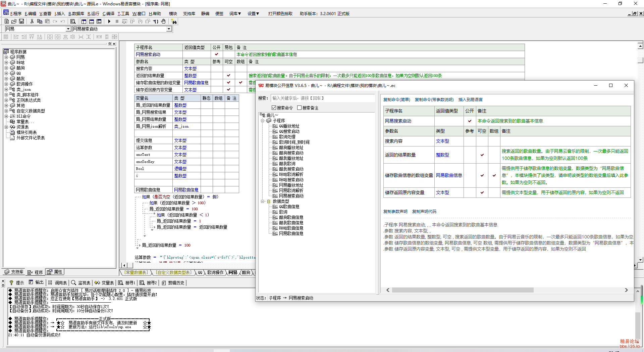Select the 酷狗 sheet tab in the editor
The image size is (644, 352).
tap(246, 272)
